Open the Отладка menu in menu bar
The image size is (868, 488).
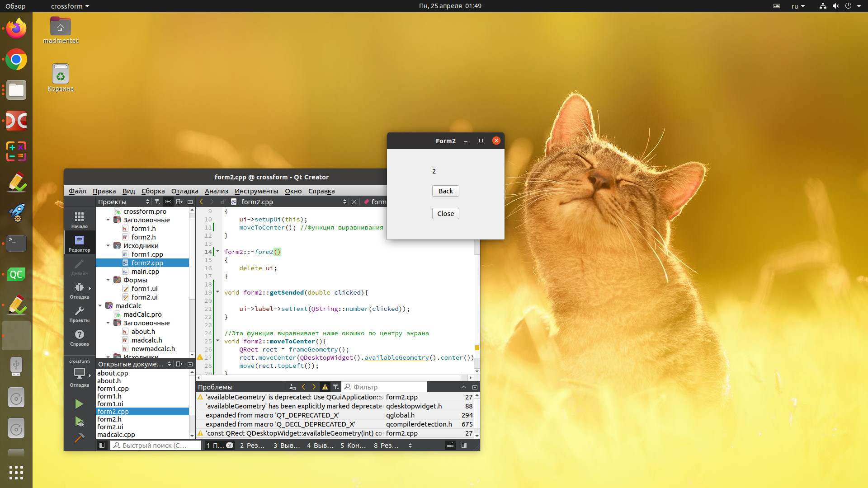tap(184, 191)
